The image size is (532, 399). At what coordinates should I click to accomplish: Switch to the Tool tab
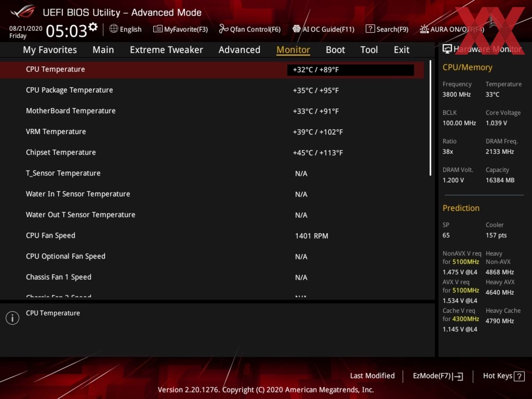(x=369, y=50)
